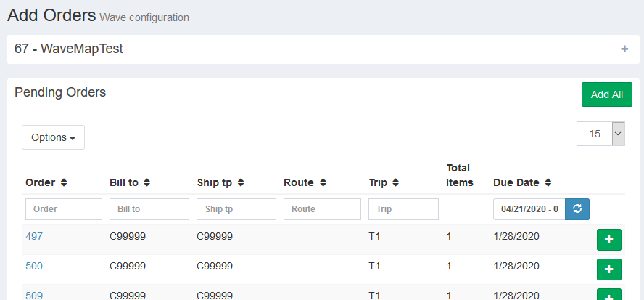Click the Order filter input field
Image resolution: width=644 pixels, height=300 pixels.
64,209
